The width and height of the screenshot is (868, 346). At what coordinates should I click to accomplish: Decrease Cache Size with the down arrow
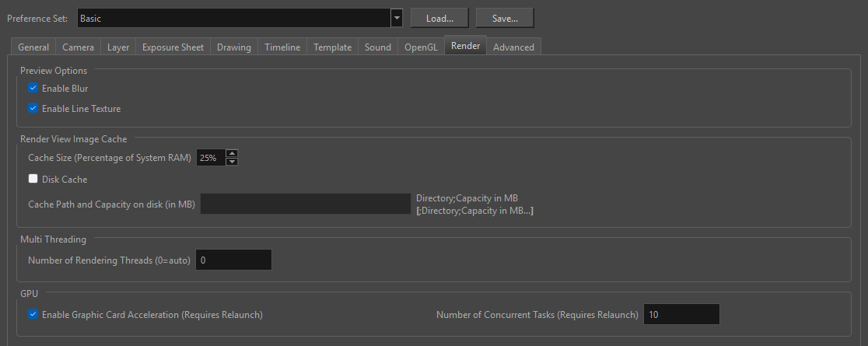coord(232,162)
